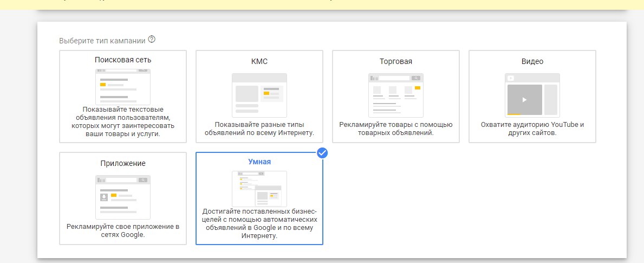This screenshot has height=263, width=644.
Task: Choose the 'Приложение' campaign type card
Action: point(123,198)
